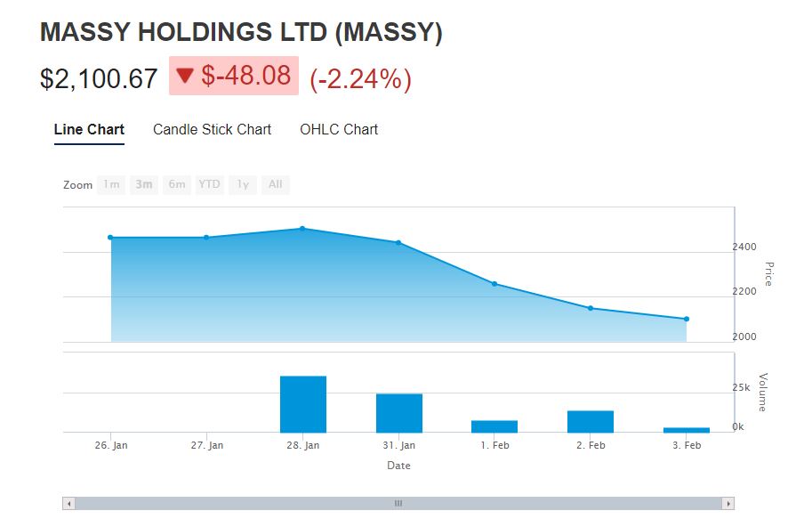Click the 3. Feb price data point
Screen dimensions: 812x527
tap(687, 319)
